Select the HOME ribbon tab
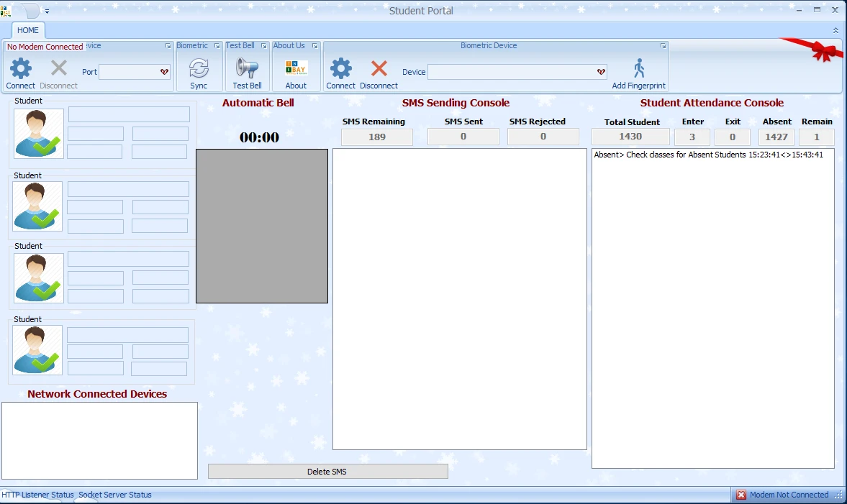 point(28,30)
